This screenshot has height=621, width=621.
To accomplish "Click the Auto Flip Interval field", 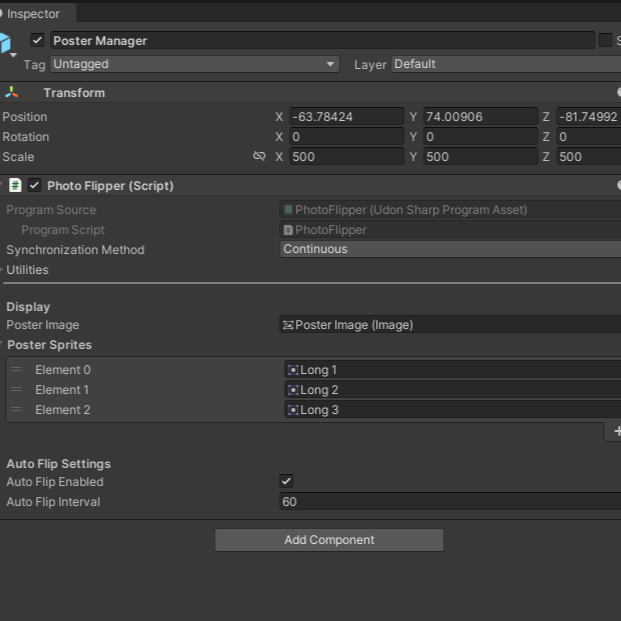I will pyautogui.click(x=450, y=502).
